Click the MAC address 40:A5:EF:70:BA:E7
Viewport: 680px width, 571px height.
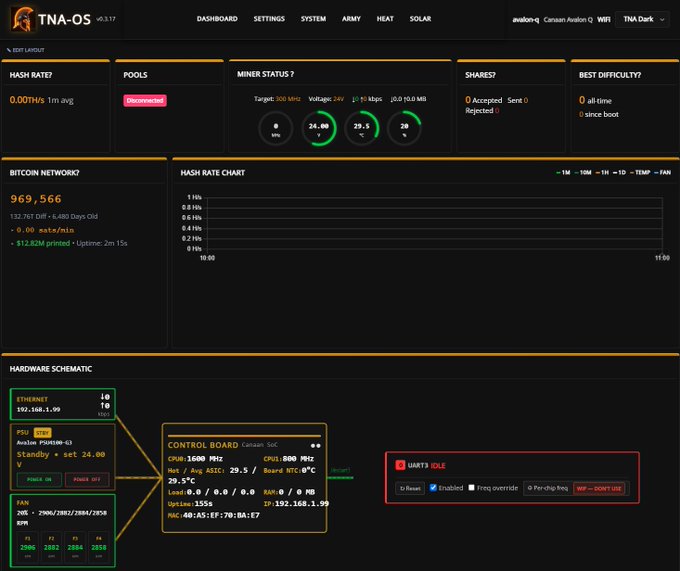[221, 516]
